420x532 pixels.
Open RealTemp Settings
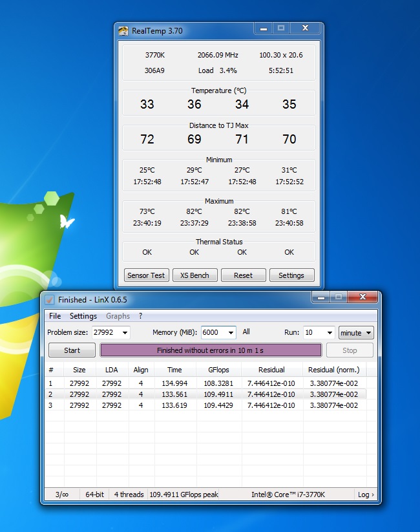point(292,275)
